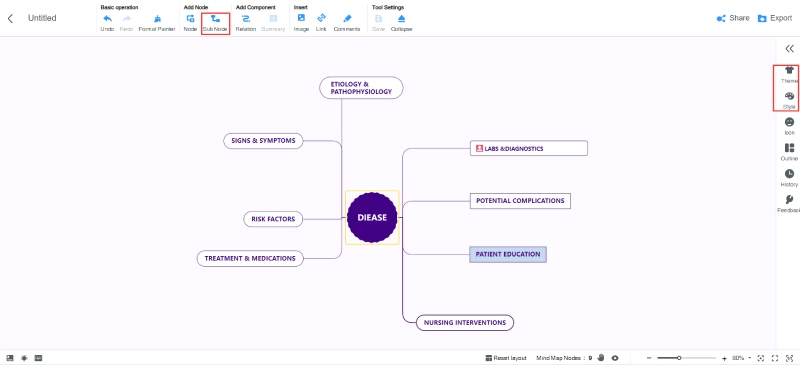Image resolution: width=800 pixels, height=365 pixels.
Task: Collapse the right sidebar with double chevron
Action: click(x=789, y=49)
